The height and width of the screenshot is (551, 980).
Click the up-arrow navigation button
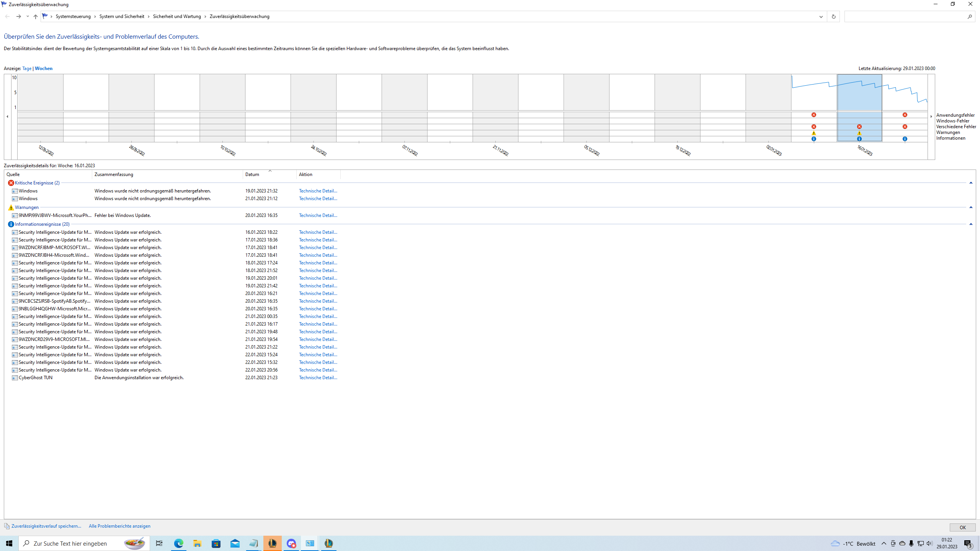(36, 16)
